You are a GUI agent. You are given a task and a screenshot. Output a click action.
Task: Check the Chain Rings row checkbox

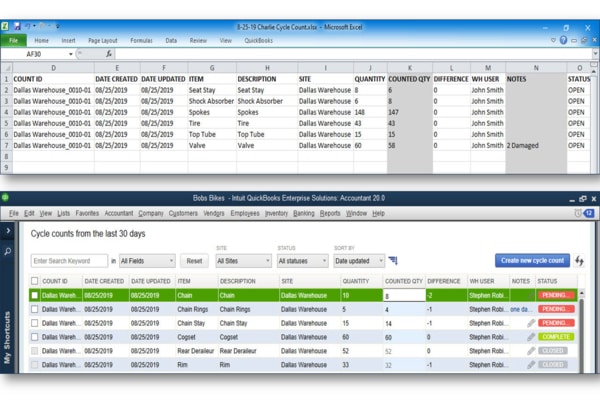(34, 309)
